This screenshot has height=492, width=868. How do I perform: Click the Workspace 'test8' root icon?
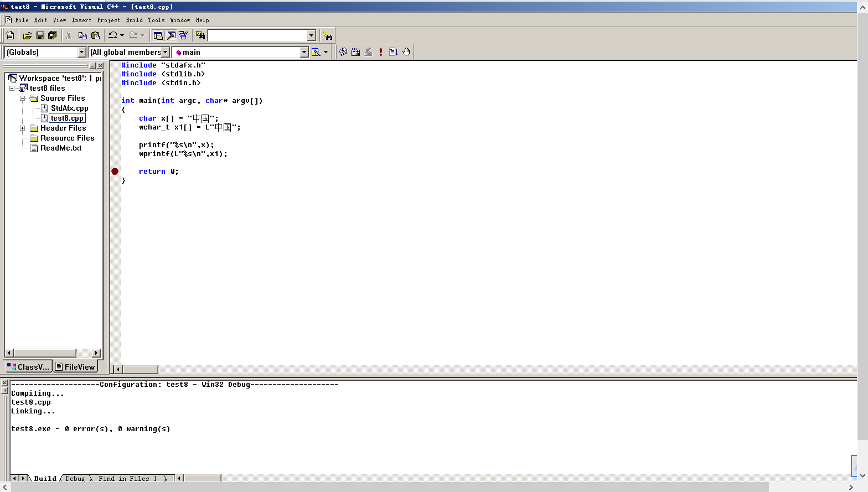click(12, 78)
